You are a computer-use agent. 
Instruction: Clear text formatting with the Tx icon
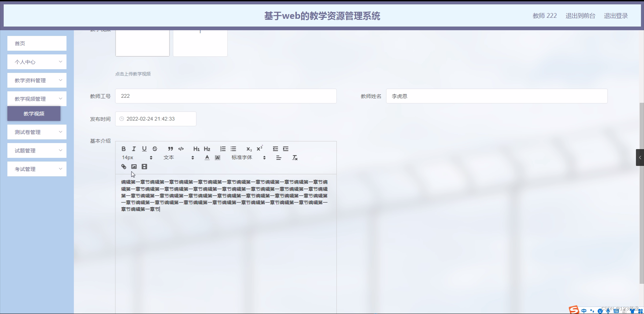click(295, 157)
